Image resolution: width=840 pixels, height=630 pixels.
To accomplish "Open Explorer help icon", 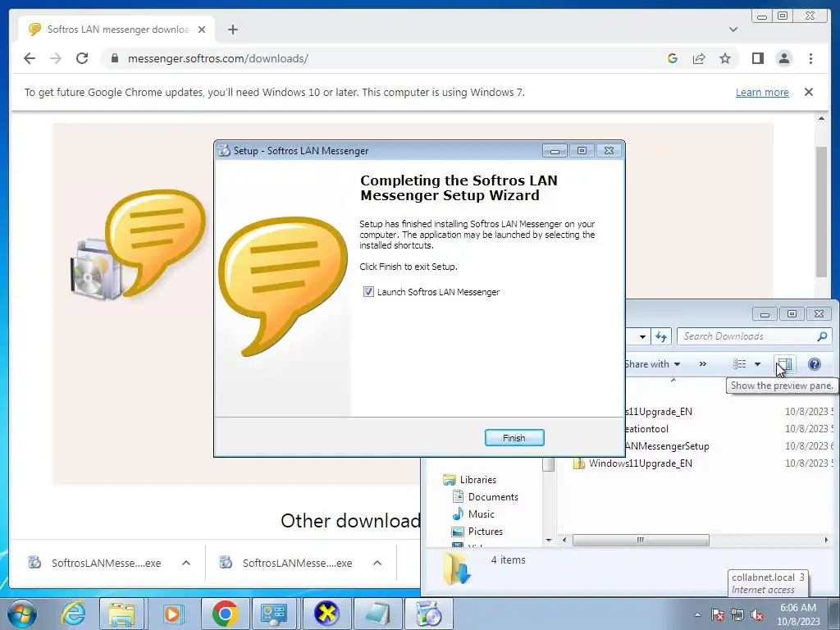I will click(815, 364).
